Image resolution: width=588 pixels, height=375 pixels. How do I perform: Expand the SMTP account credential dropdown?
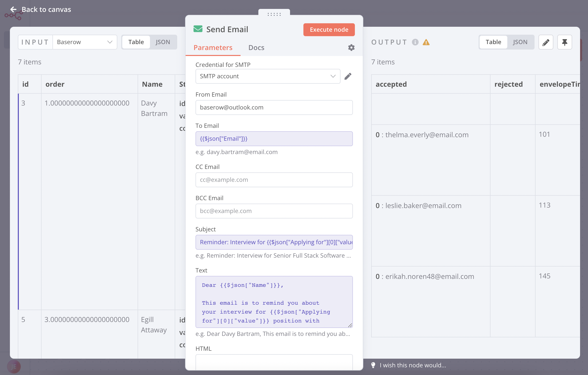pos(268,76)
